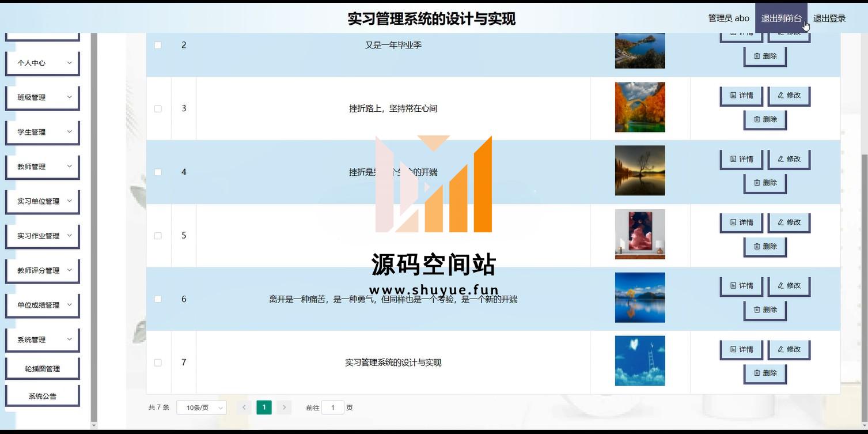This screenshot has width=868, height=434.
Task: Check the checkbox for row 3
Action: tap(158, 109)
